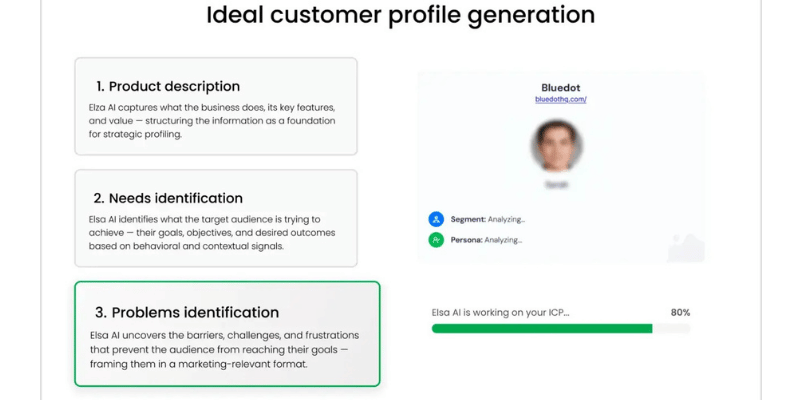Select the Problems identification card
Viewport: 800px width, 400px height.
coord(227,334)
